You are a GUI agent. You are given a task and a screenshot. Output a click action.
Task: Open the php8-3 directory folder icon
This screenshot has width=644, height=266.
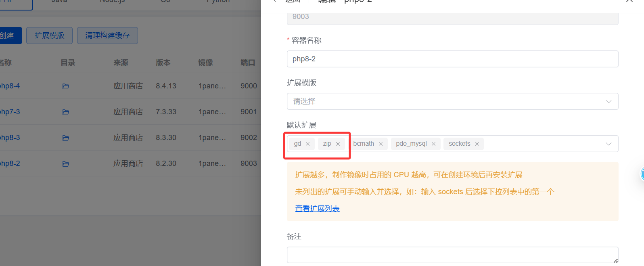pos(66,138)
